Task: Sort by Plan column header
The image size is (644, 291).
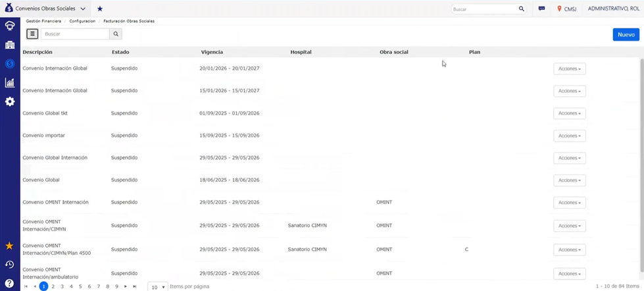Action: 474,52
